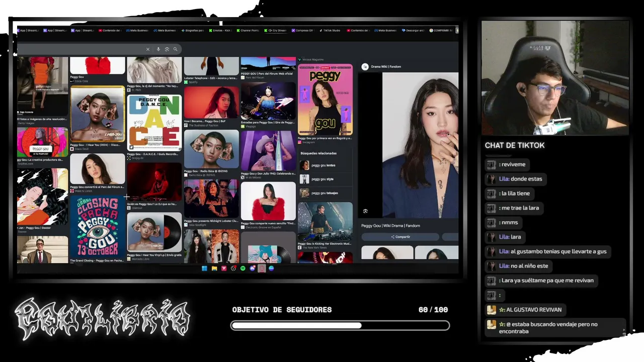644x362 pixels.
Task: Click the follower goal progress bar
Action: coord(340,325)
